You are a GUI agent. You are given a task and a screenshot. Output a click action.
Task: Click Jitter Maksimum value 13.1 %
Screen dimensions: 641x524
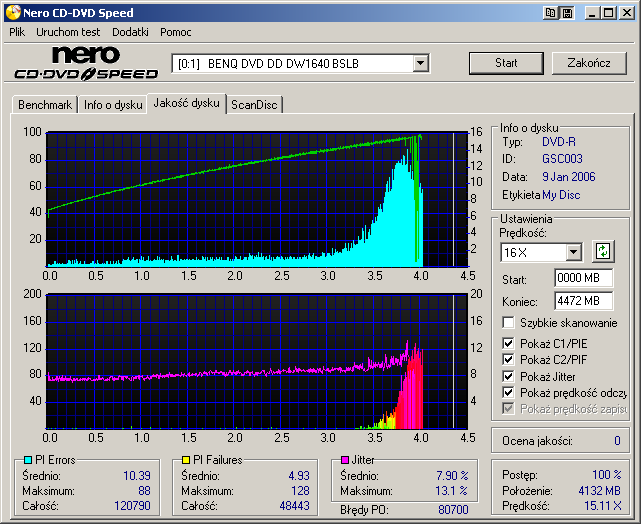(451, 490)
